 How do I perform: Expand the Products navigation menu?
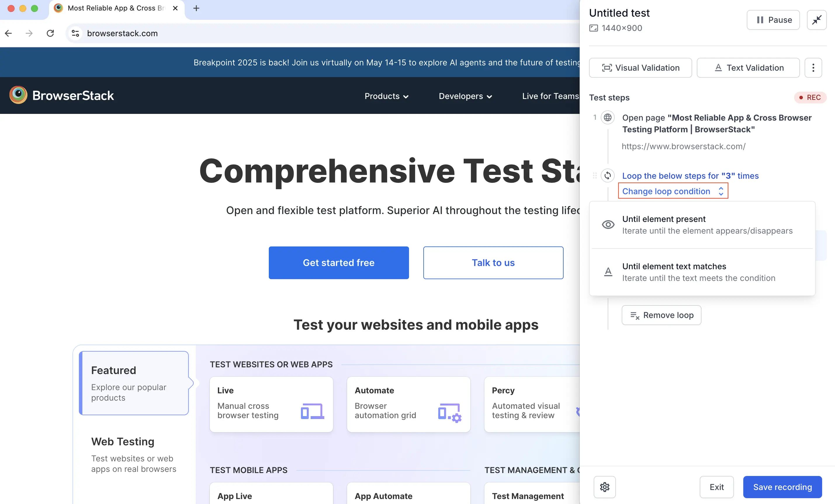(386, 96)
